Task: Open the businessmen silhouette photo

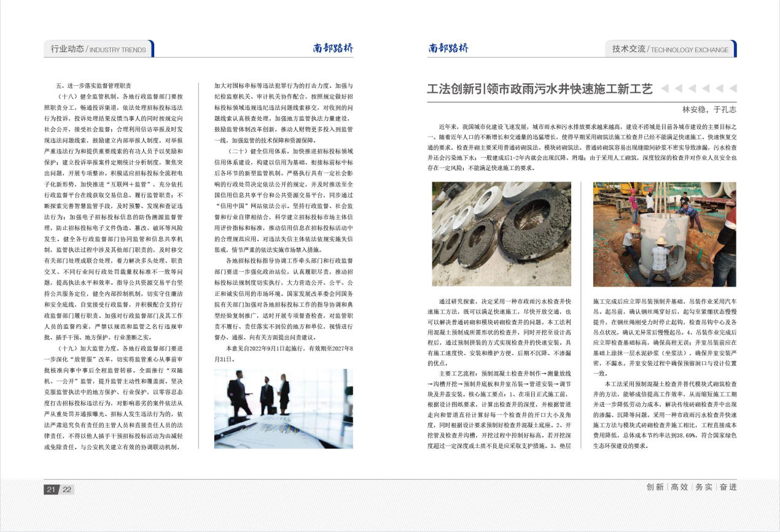Action: pyautogui.click(x=284, y=408)
